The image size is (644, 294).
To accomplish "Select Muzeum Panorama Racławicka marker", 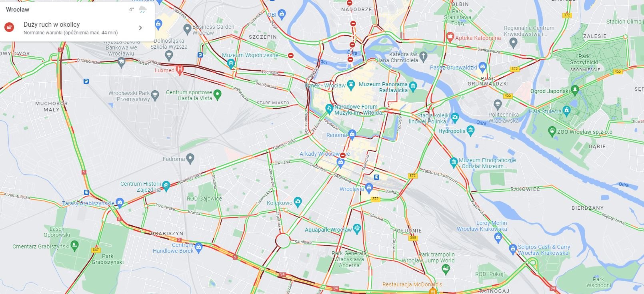I will coord(413,86).
